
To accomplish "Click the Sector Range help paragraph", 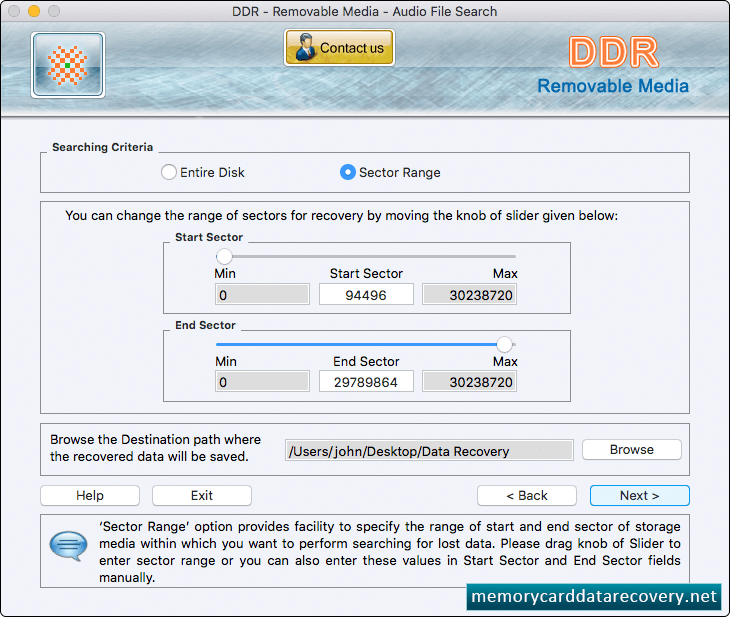I will (390, 552).
